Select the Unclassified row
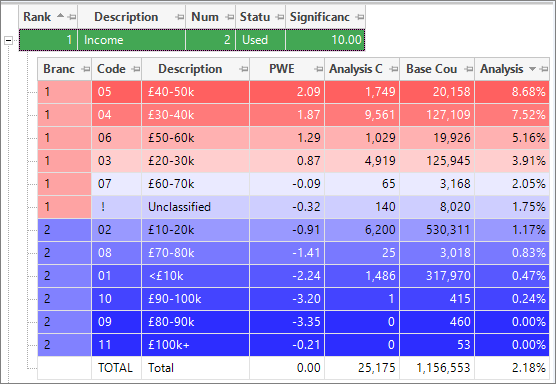Screen dimensions: 556x384 pyautogui.click(x=294, y=207)
